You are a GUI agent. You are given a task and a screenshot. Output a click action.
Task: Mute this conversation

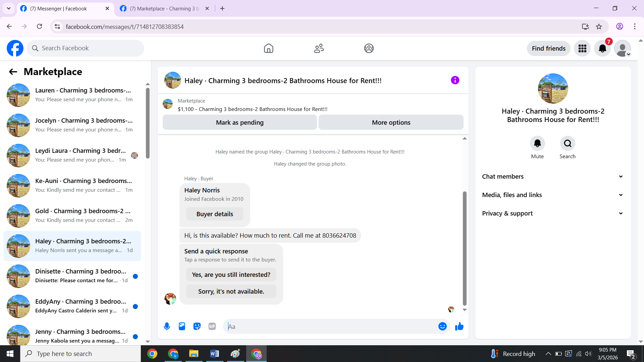coord(537,143)
